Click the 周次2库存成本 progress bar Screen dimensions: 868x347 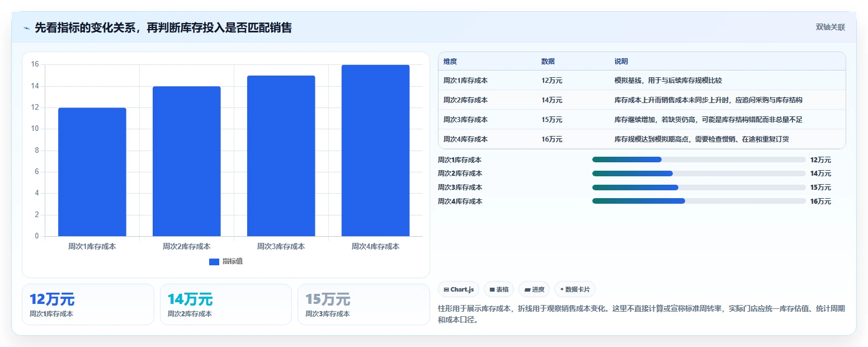[x=699, y=173]
